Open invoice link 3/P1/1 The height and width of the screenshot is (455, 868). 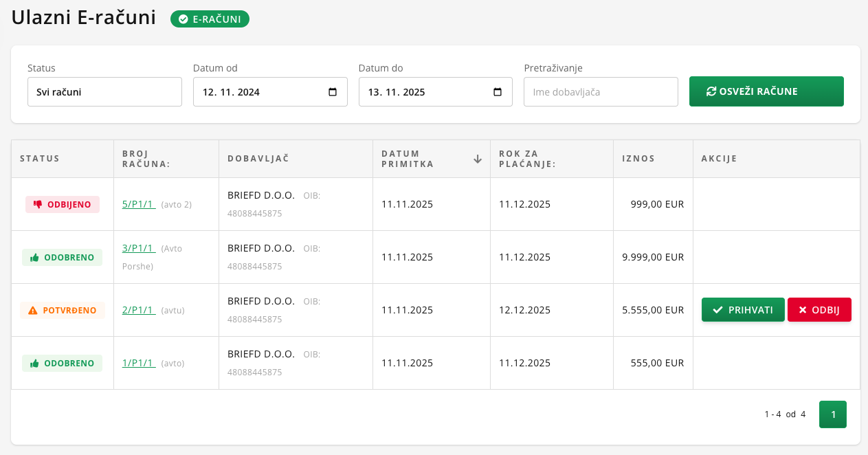138,248
